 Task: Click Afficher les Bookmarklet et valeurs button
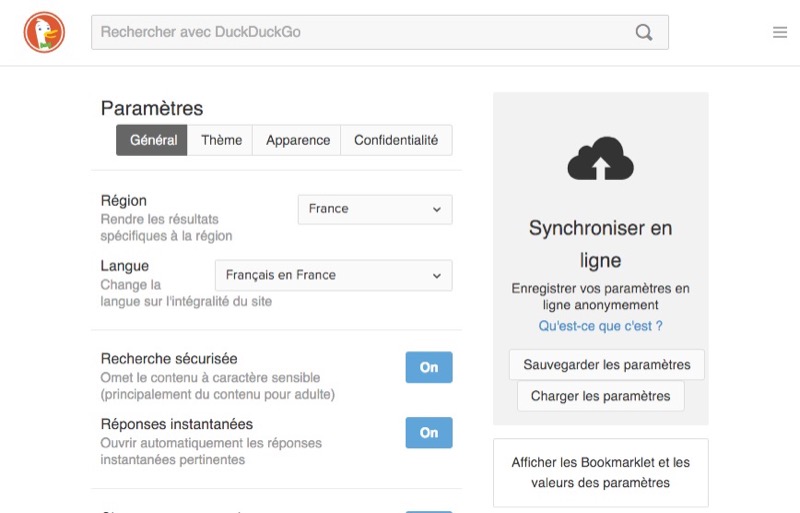(x=600, y=472)
